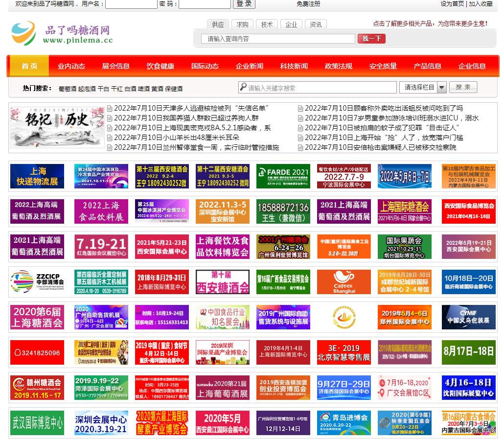The width and height of the screenshot is (504, 441).
Task: Click the 搜索 button beside category dropdown
Action: click(463, 87)
